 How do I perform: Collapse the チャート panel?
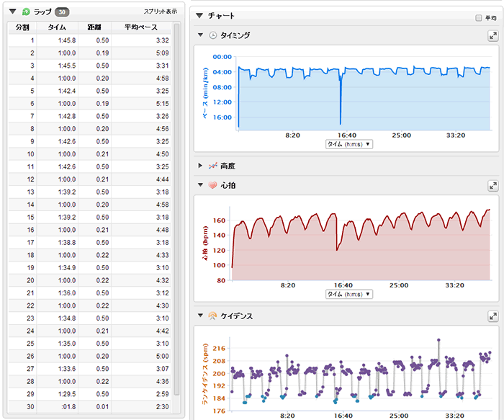pyautogui.click(x=199, y=15)
